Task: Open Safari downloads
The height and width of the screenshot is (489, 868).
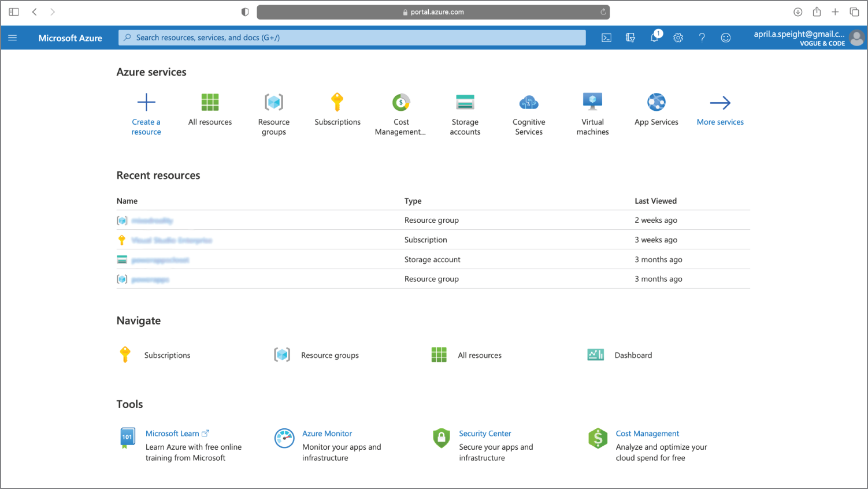Action: pyautogui.click(x=797, y=12)
